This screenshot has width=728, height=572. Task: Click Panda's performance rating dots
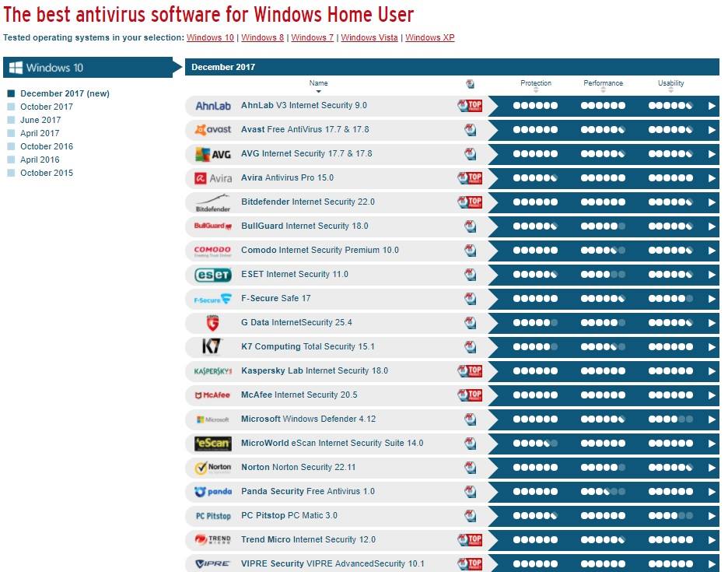click(603, 492)
